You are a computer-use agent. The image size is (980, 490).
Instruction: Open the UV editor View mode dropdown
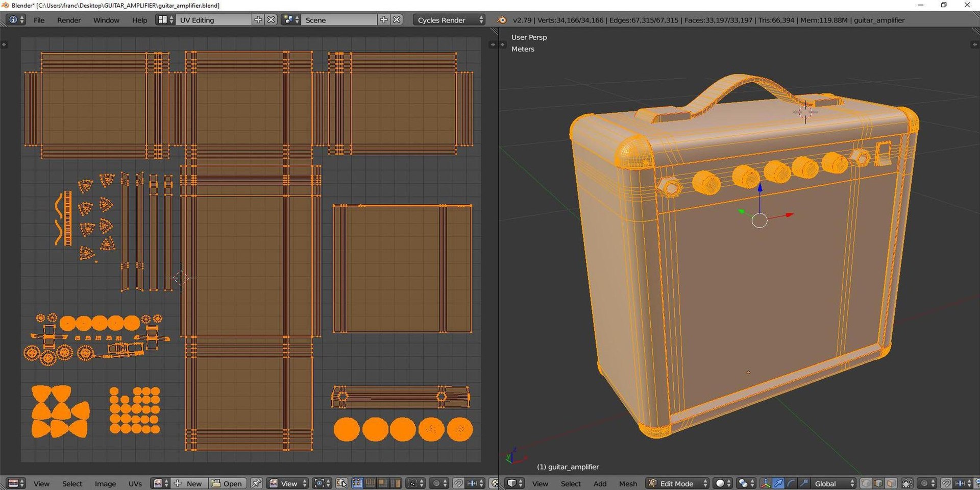(x=287, y=483)
